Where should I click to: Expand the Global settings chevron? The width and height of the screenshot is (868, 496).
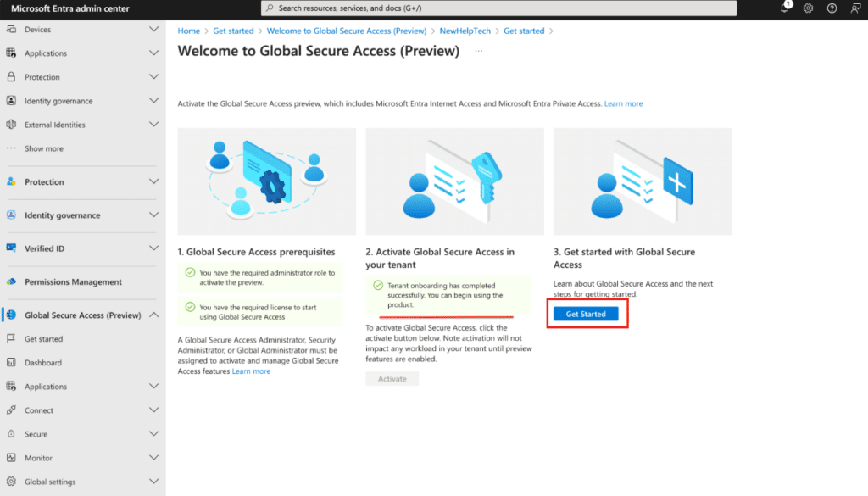154,482
